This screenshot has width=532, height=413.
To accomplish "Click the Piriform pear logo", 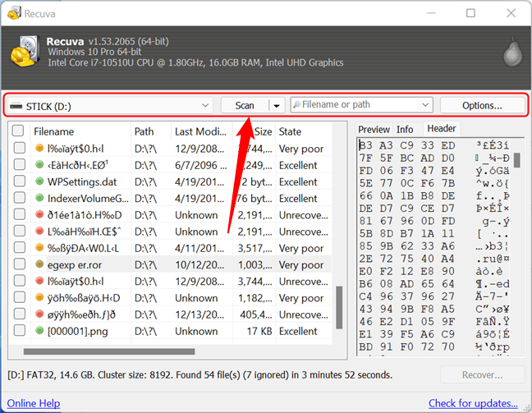I will coord(512,53).
